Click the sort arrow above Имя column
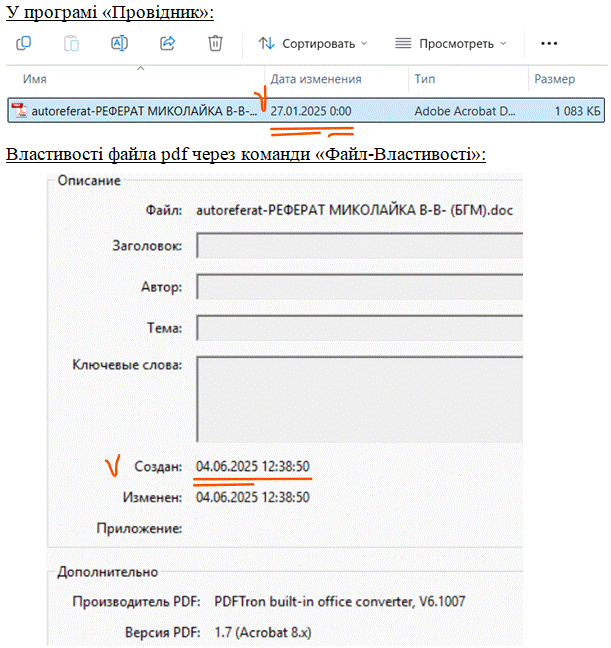Screen dimensions: 611x648 140,68
